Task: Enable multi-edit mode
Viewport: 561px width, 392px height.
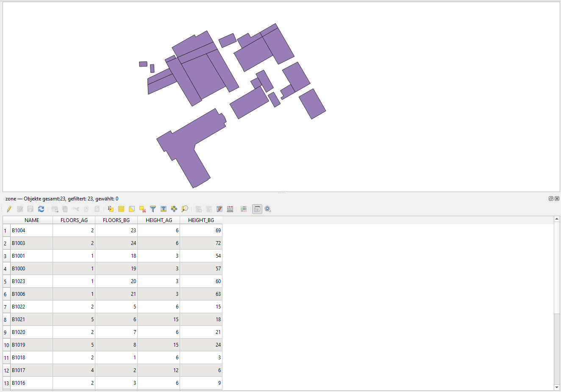Action: click(20, 209)
